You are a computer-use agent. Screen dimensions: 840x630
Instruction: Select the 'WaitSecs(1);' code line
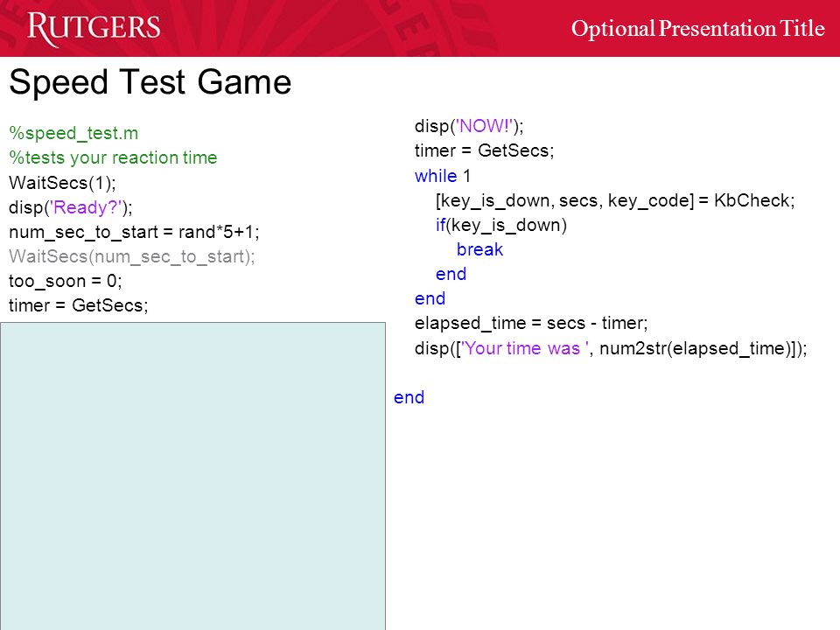coord(62,183)
